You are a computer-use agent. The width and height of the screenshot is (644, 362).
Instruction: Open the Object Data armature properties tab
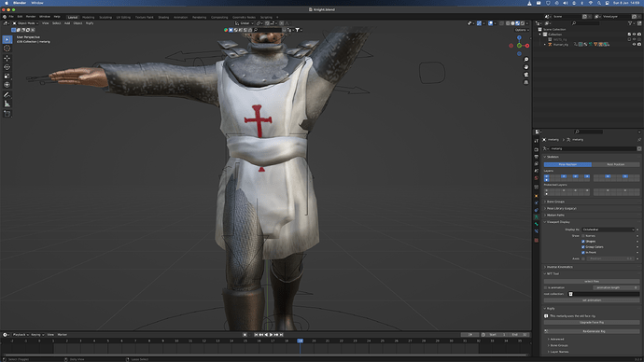click(537, 217)
